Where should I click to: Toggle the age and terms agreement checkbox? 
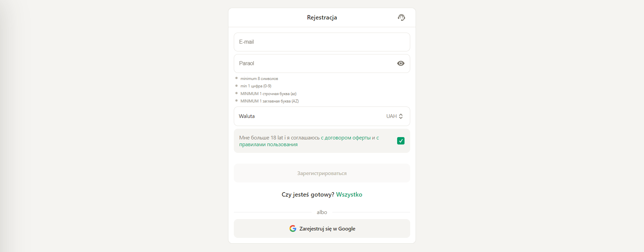400,141
